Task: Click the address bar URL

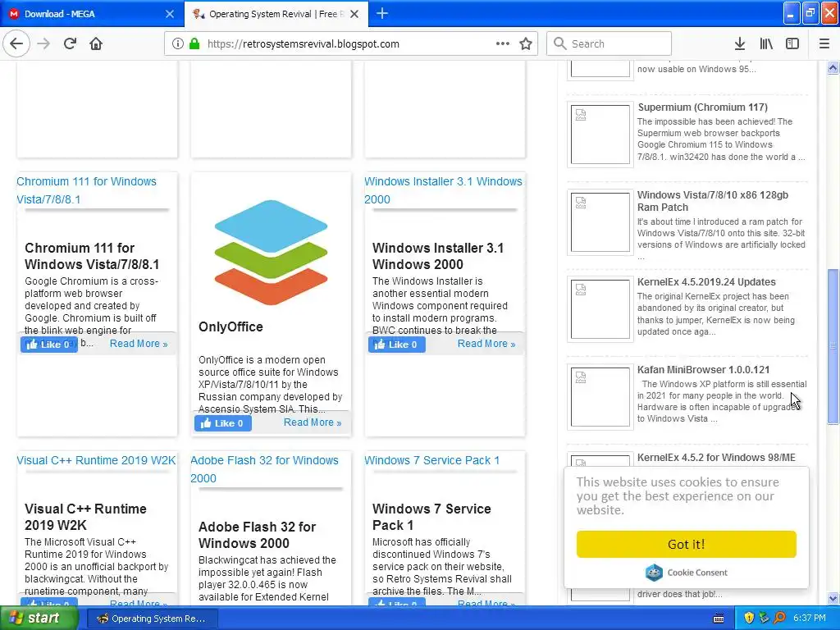Action: [304, 44]
